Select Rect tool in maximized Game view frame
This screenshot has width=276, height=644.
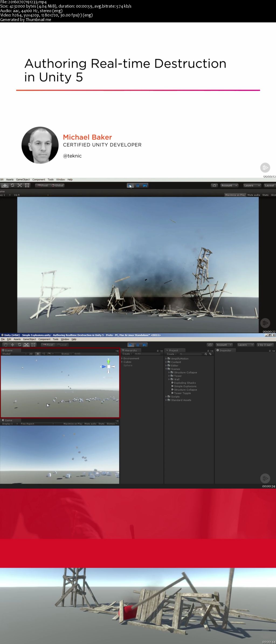(27, 185)
